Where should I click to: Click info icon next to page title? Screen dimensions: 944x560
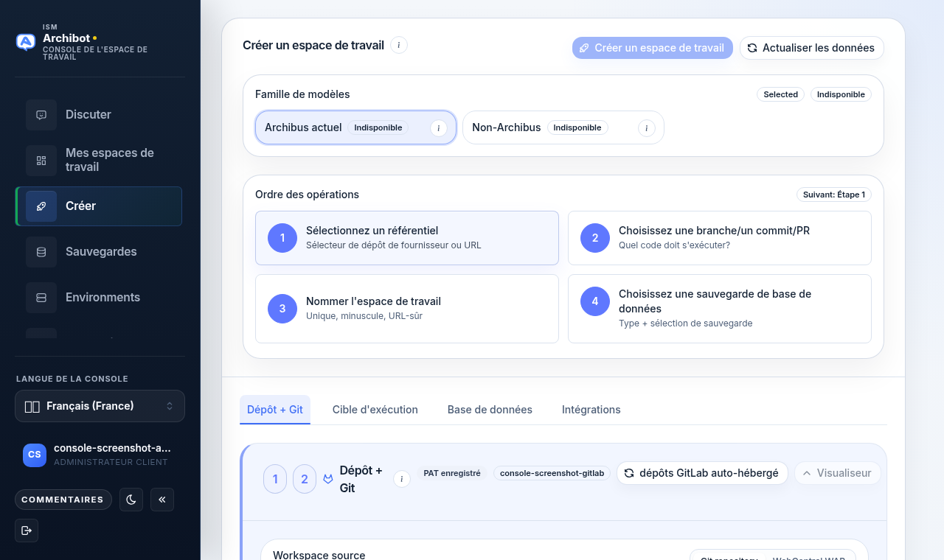(x=399, y=45)
